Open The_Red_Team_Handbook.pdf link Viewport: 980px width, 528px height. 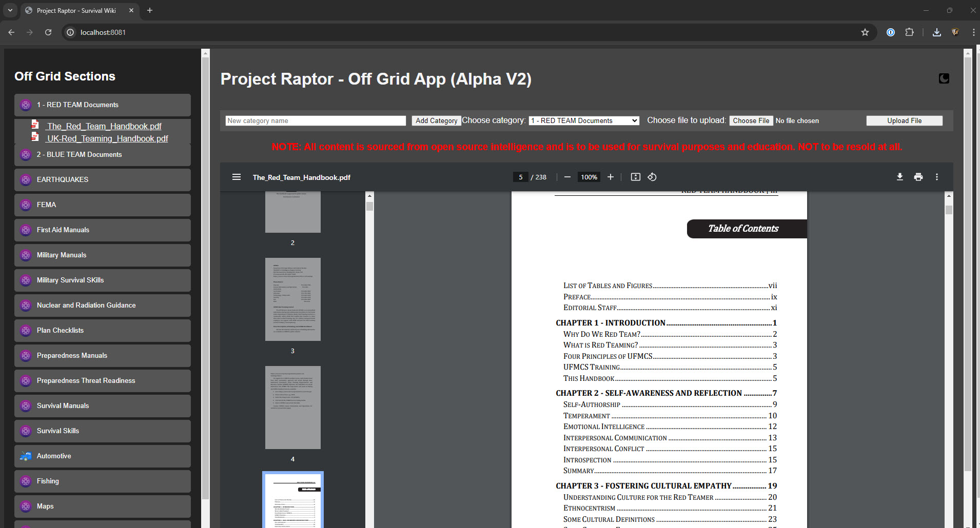coord(104,126)
